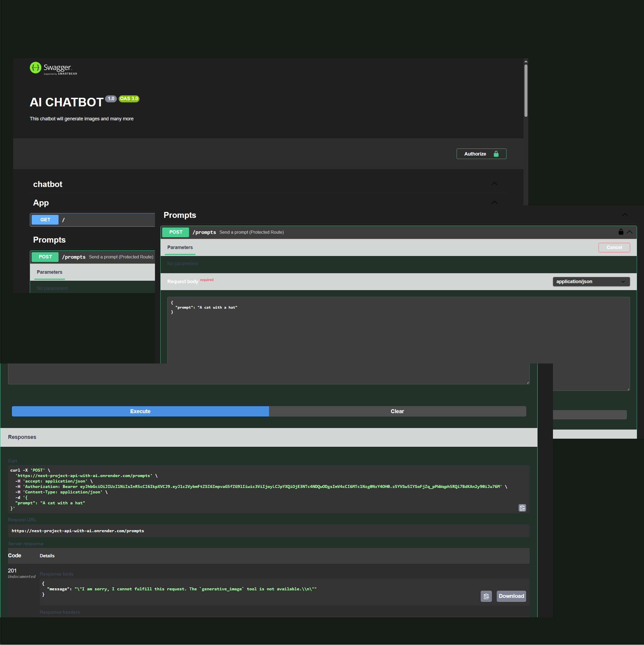Collapse the Prompts section in right panel
The width and height of the screenshot is (644, 645).
click(625, 215)
